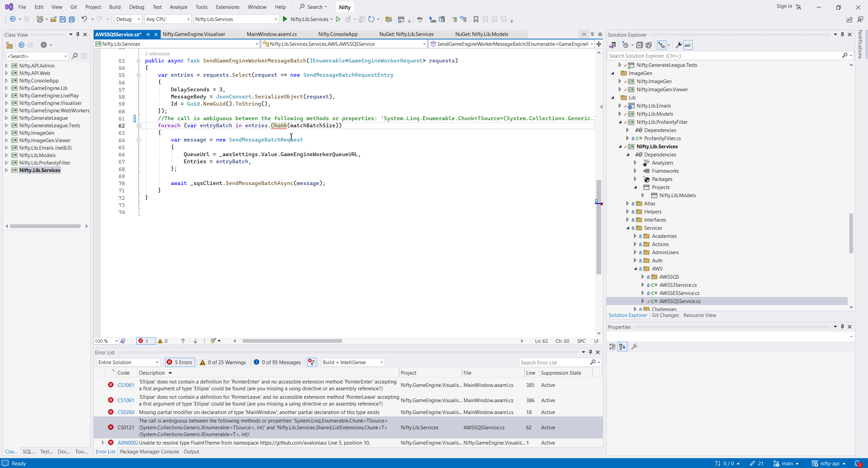
Task: Open the Entire Solution scope dropdown
Action: 128,362
